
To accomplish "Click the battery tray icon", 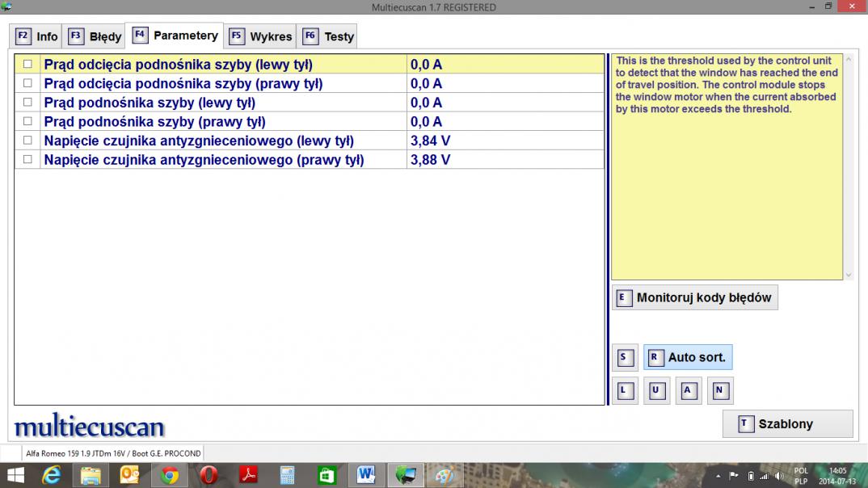I will click(x=751, y=476).
